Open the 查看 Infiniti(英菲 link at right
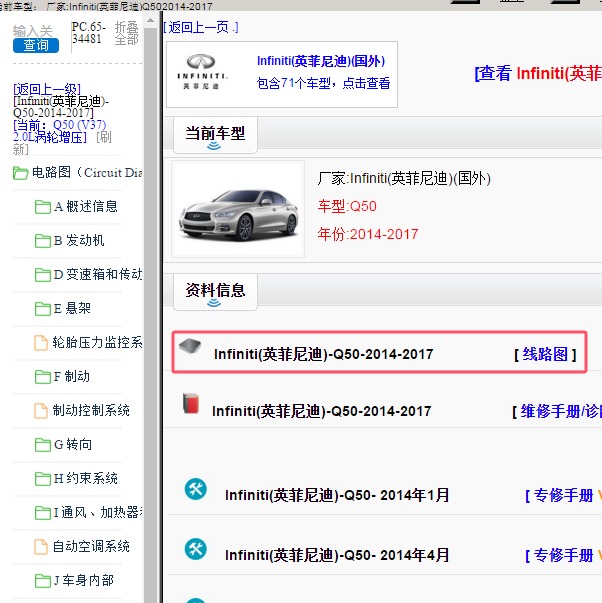 (538, 73)
